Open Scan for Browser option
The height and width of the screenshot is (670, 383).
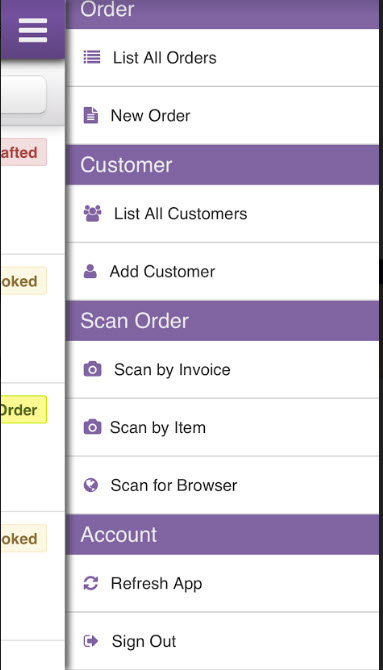click(x=222, y=485)
